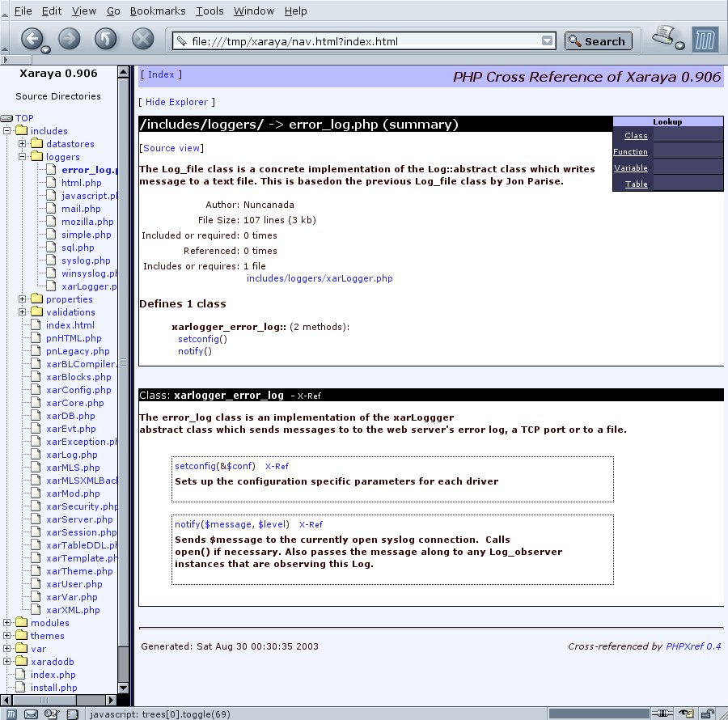Toggle the 'Hide Explorer' link
The height and width of the screenshot is (720, 728).
point(177,102)
